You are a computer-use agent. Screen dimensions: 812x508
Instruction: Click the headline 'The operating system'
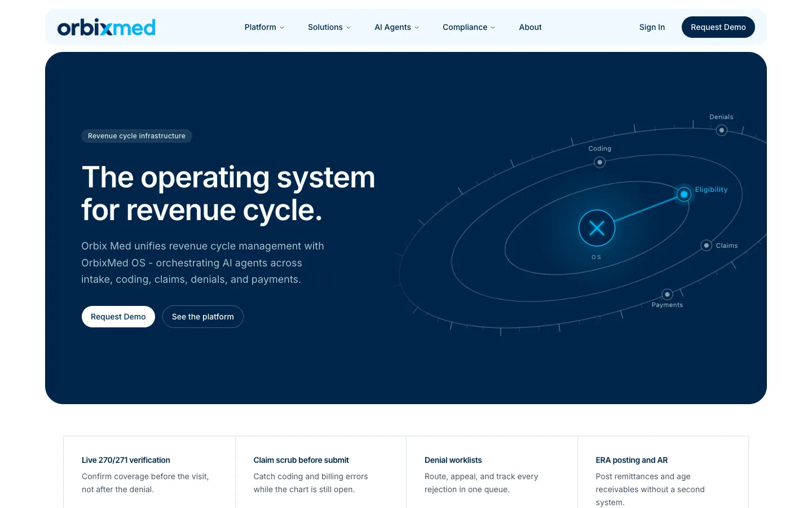[x=228, y=178]
